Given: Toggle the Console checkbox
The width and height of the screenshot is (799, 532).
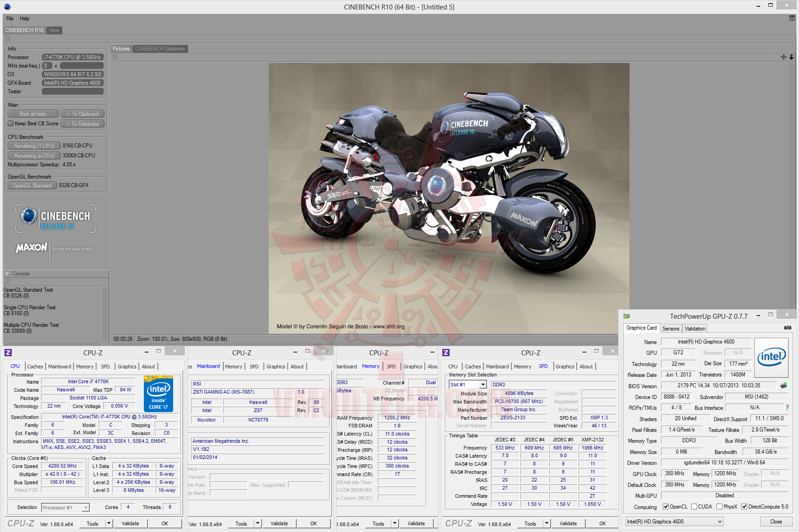Looking at the screenshot, I should [x=7, y=274].
